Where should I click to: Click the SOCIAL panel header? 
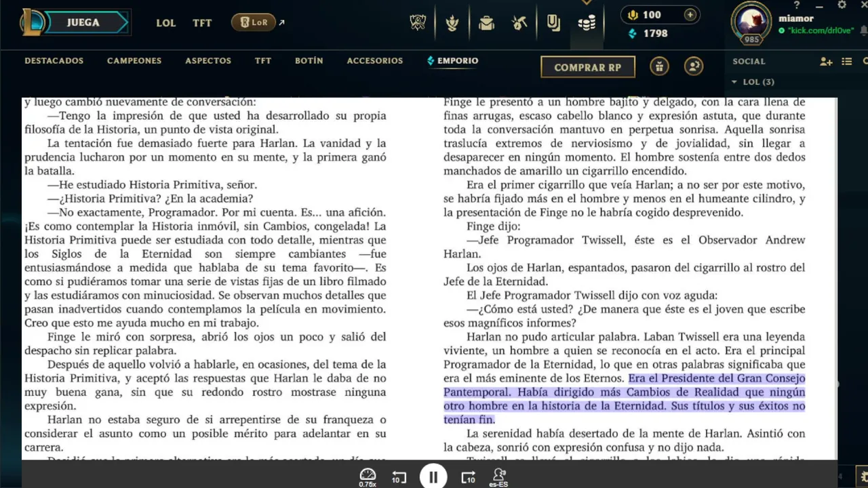tap(749, 61)
